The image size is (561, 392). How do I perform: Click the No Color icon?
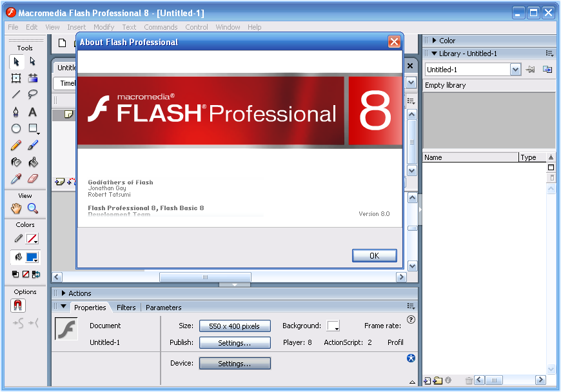tap(26, 274)
